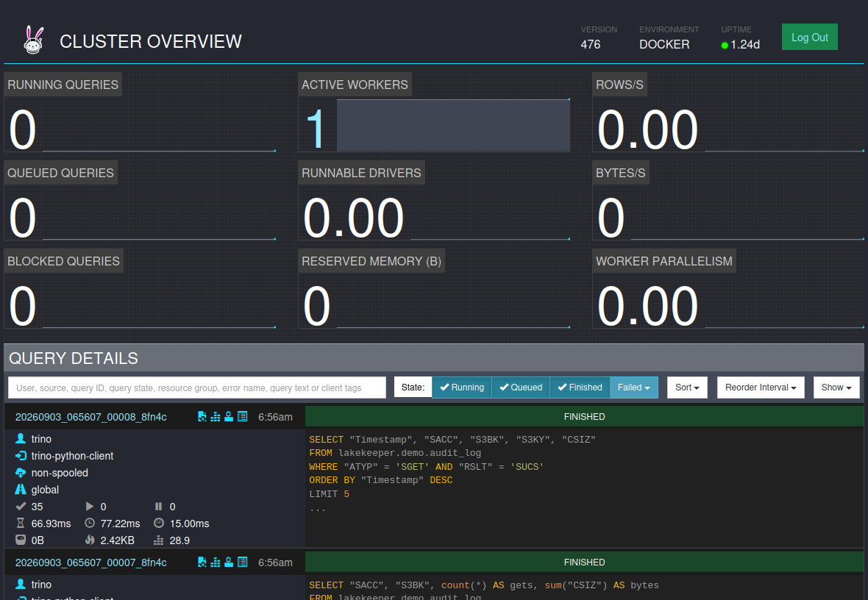The height and width of the screenshot is (600, 868).
Task: Open query 20260903_065607_00007_8fn4c
Action: click(90, 562)
